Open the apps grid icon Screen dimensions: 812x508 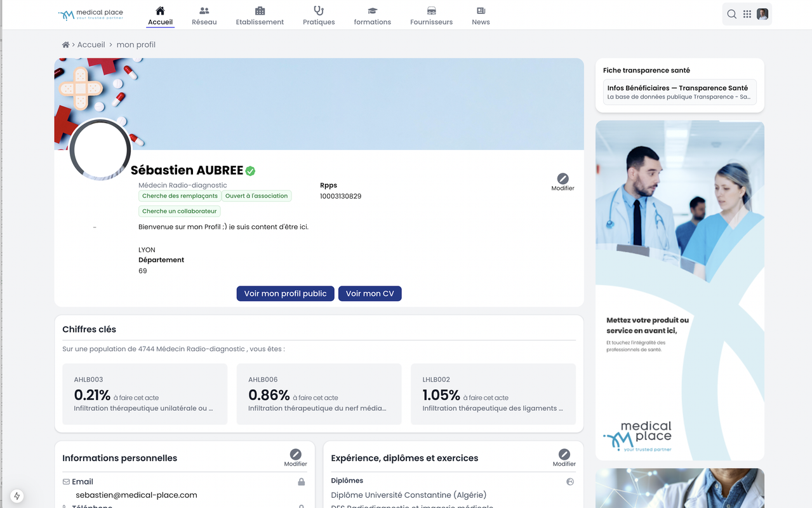(x=747, y=14)
